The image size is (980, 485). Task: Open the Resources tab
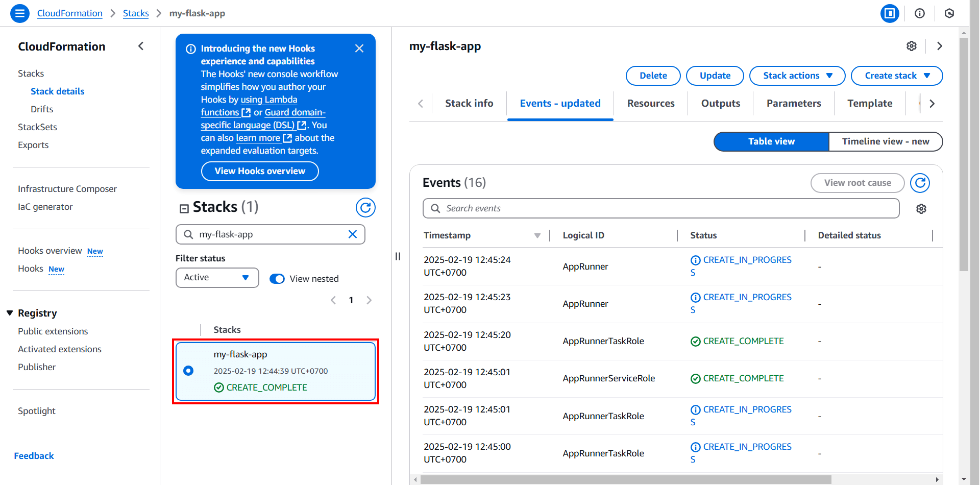click(651, 104)
